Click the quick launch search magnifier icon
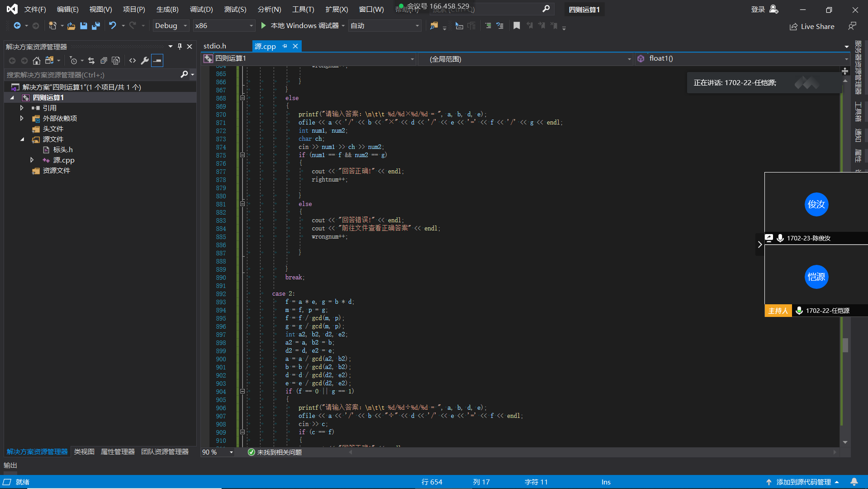 tap(546, 9)
